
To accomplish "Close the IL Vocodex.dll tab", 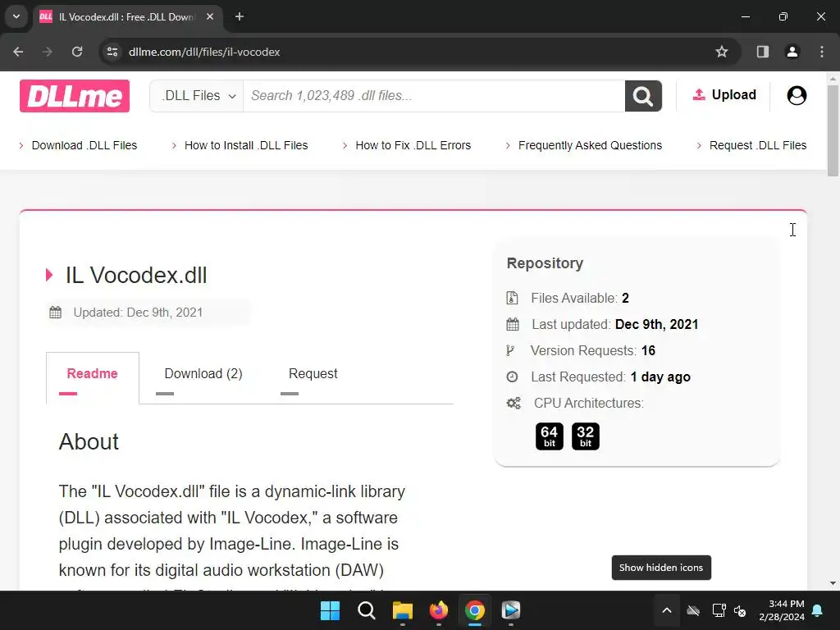I will coord(210,16).
